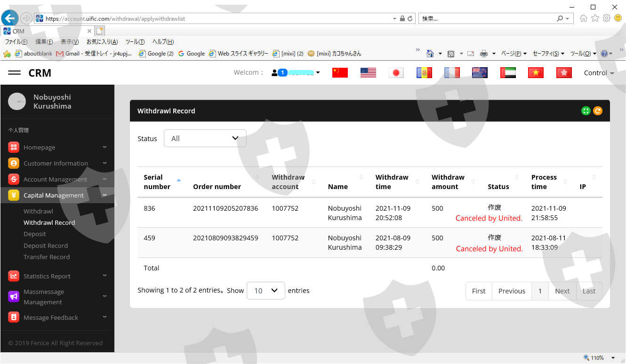Click the Homepage sidebar icon
This screenshot has height=364, width=626.
[14, 147]
